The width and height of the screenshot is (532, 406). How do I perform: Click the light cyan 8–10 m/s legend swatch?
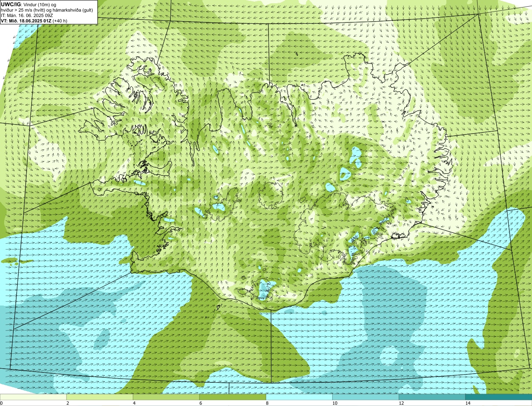pos(299,397)
